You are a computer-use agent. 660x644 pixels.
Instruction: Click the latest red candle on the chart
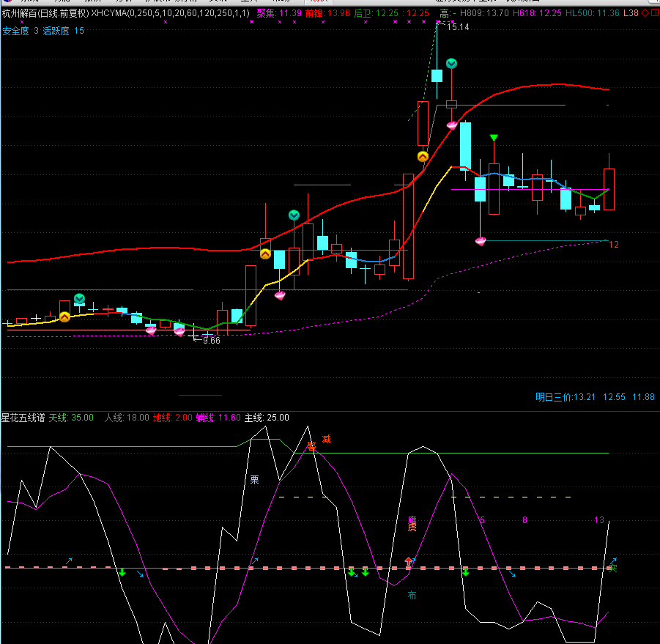(x=609, y=189)
